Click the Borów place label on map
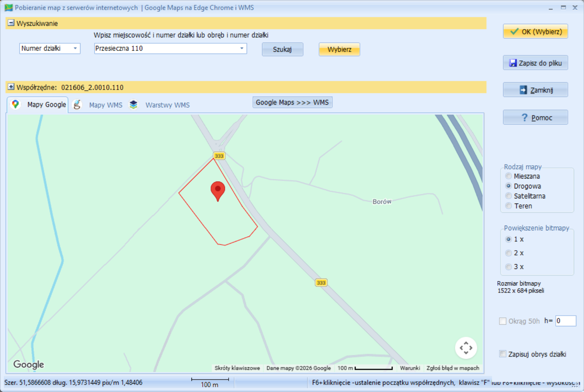Screen dimensions: 584x392 pyautogui.click(x=382, y=202)
